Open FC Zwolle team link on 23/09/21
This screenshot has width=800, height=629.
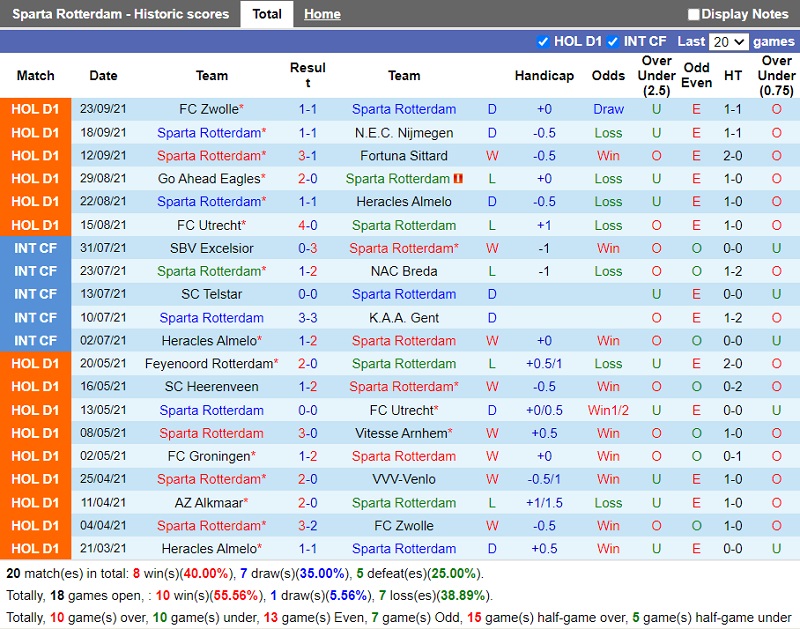[209, 109]
